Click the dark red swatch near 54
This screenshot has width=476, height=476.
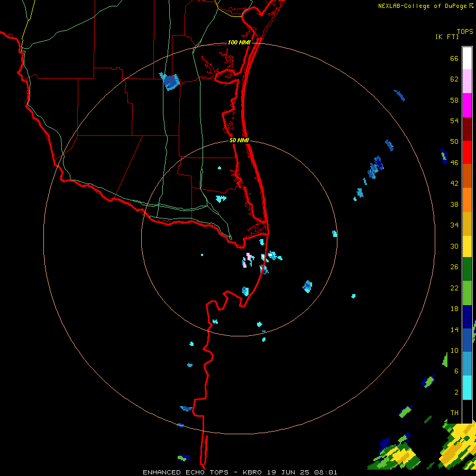(x=467, y=129)
